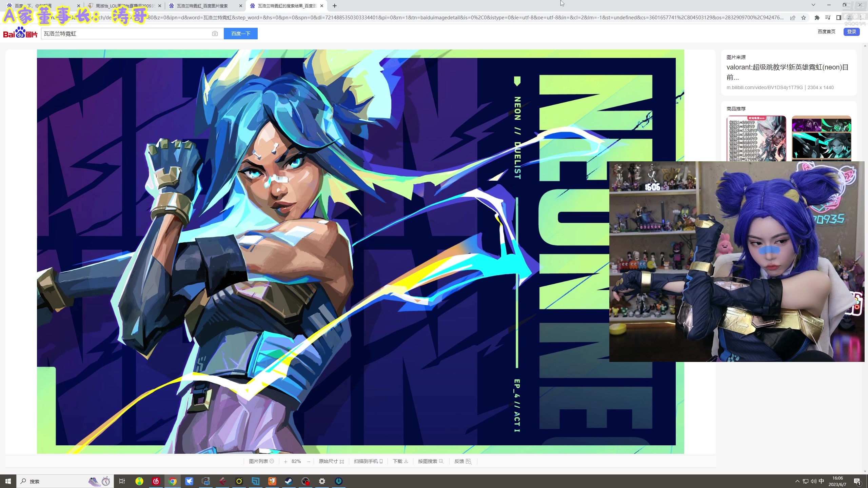Image resolution: width=868 pixels, height=488 pixels.
Task: Click the volume icon in system tray
Action: [x=814, y=481]
